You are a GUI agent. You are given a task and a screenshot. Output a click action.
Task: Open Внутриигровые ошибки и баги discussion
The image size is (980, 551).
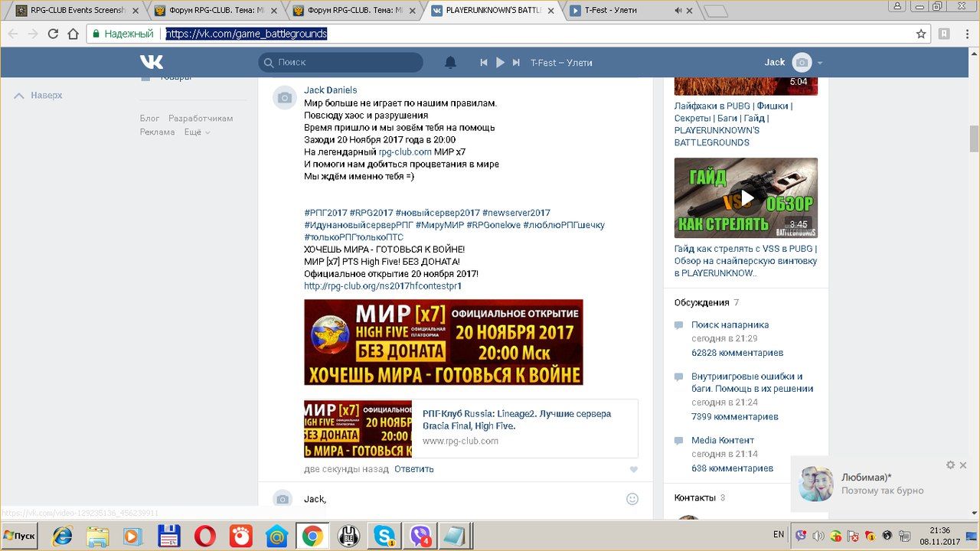click(752, 383)
